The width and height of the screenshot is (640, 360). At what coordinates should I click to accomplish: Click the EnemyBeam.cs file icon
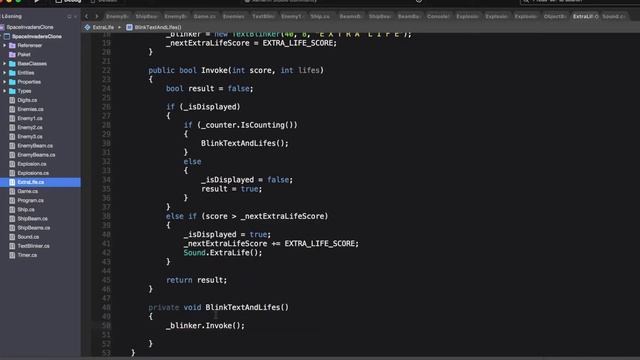tap(12, 146)
